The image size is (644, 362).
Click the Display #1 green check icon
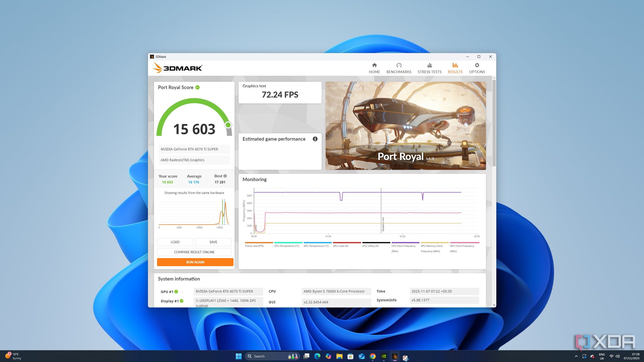pos(181,301)
